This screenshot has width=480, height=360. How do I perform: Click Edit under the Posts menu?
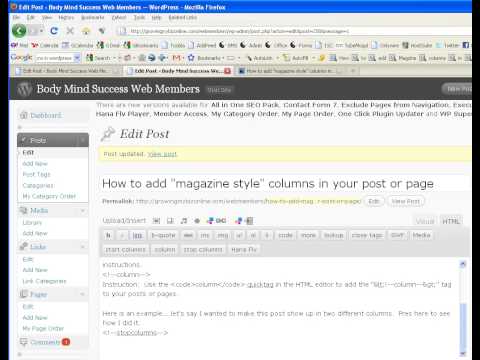(28, 152)
